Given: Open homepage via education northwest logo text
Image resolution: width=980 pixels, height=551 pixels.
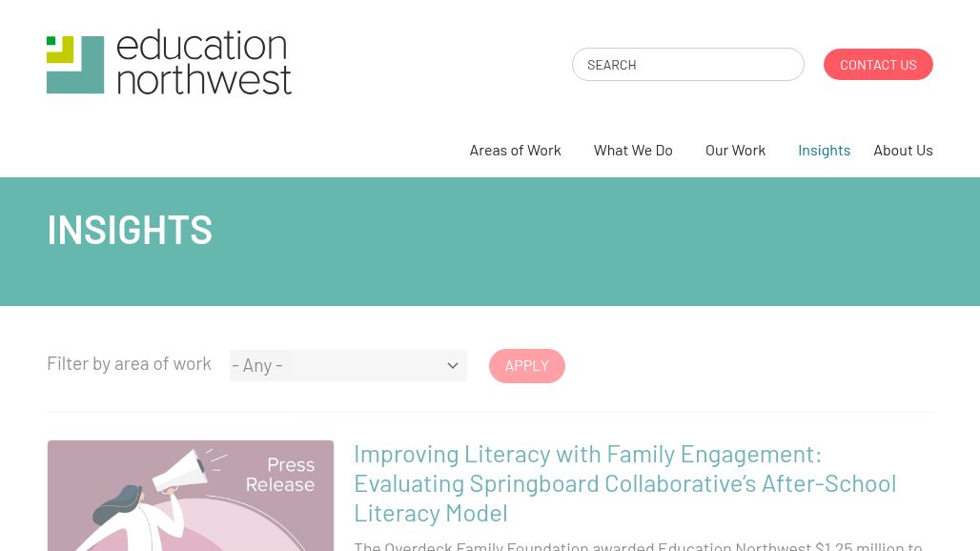Looking at the screenshot, I should click(204, 63).
